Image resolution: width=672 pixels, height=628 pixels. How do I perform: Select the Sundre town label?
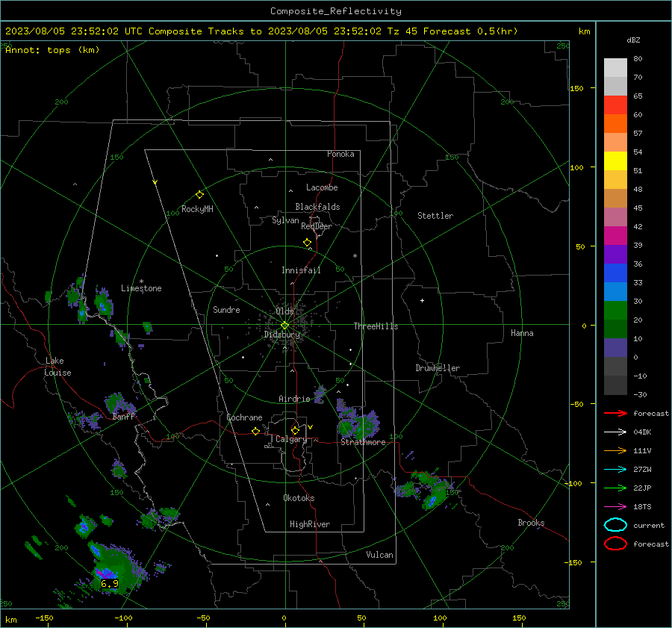coord(226,309)
